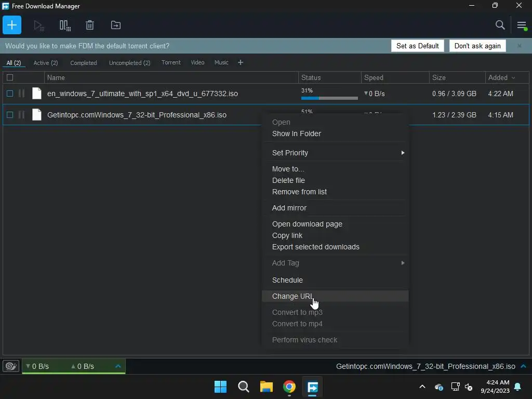Viewport: 532px width, 399px height.
Task: Choose Remove from list
Action: coord(335,192)
